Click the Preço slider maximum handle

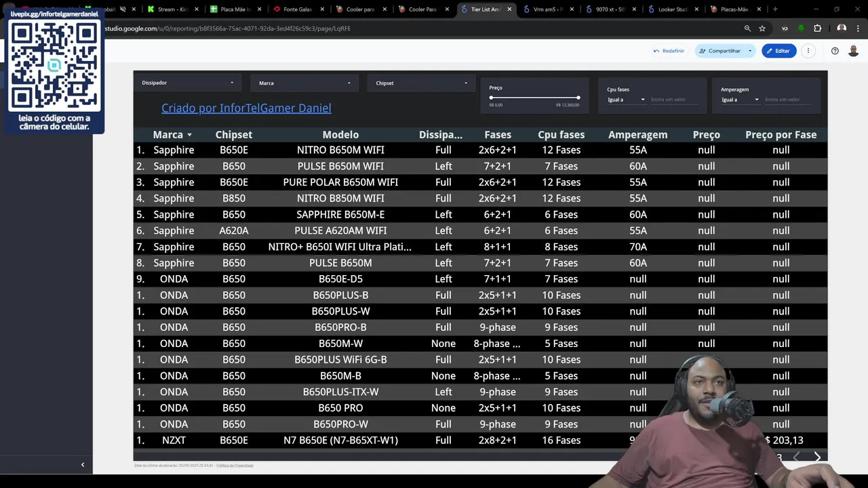[x=578, y=98]
